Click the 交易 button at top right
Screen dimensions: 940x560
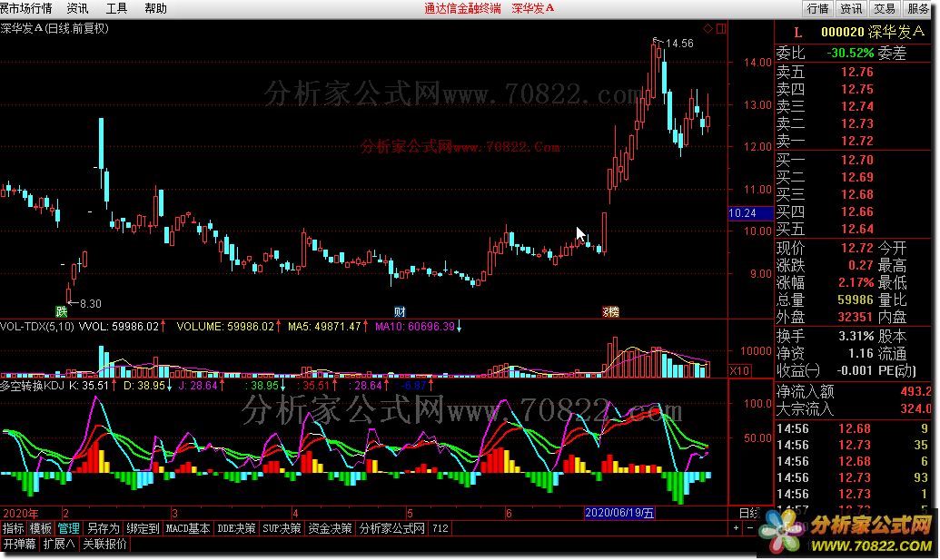click(x=885, y=8)
